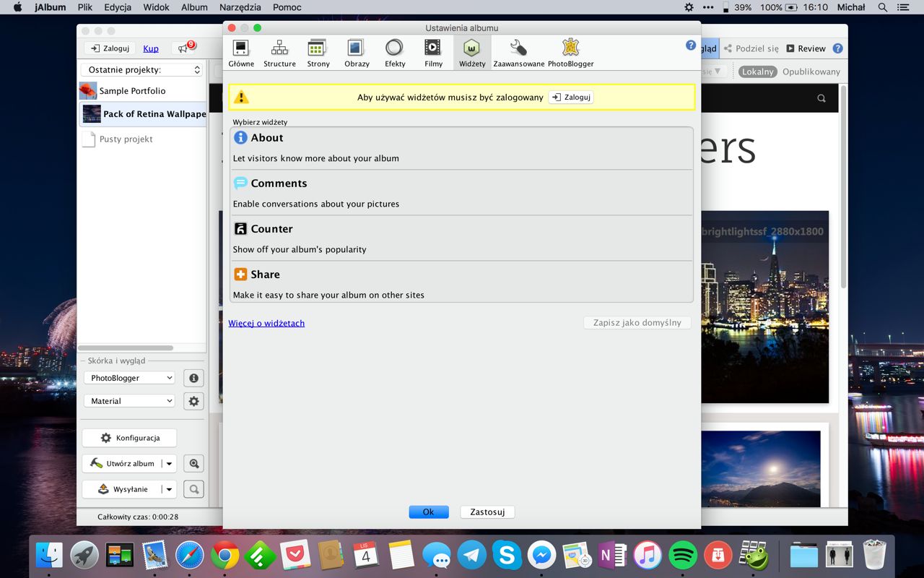Select the Widżety tab
Screen dimensions: 924x578
point(472,53)
